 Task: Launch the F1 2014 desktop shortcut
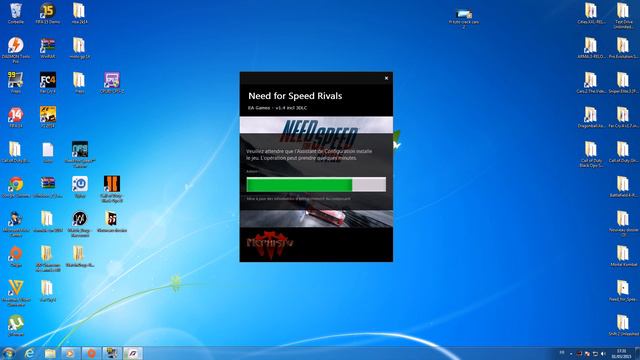pyautogui.click(x=48, y=118)
